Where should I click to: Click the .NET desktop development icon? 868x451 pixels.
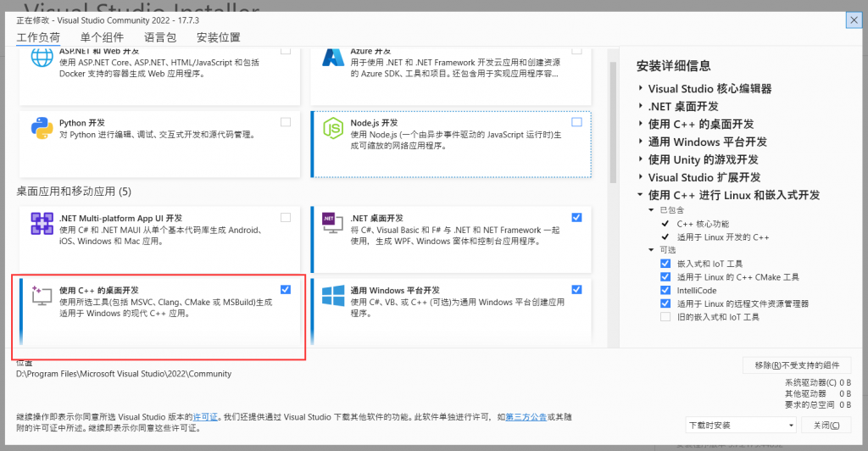(x=332, y=222)
